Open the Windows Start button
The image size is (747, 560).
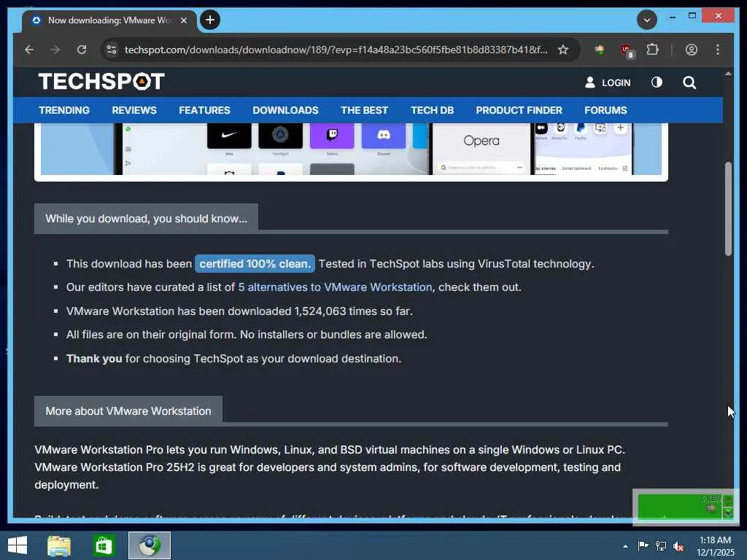tap(18, 545)
